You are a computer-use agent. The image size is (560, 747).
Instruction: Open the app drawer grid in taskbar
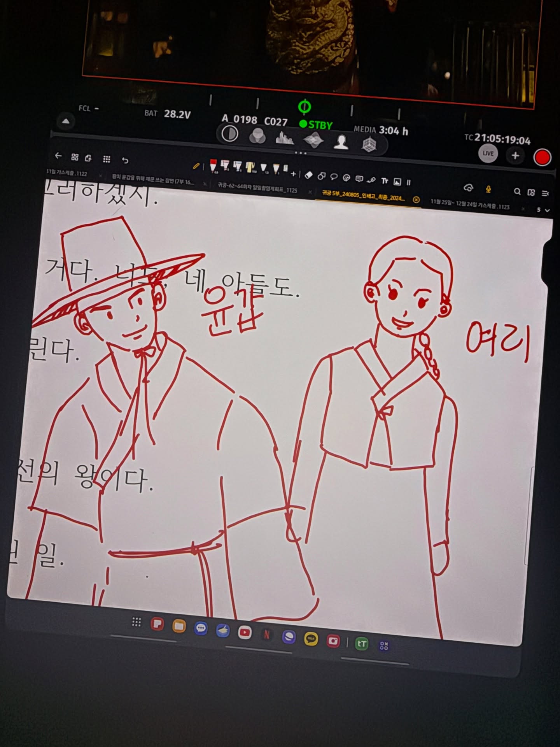point(136,622)
